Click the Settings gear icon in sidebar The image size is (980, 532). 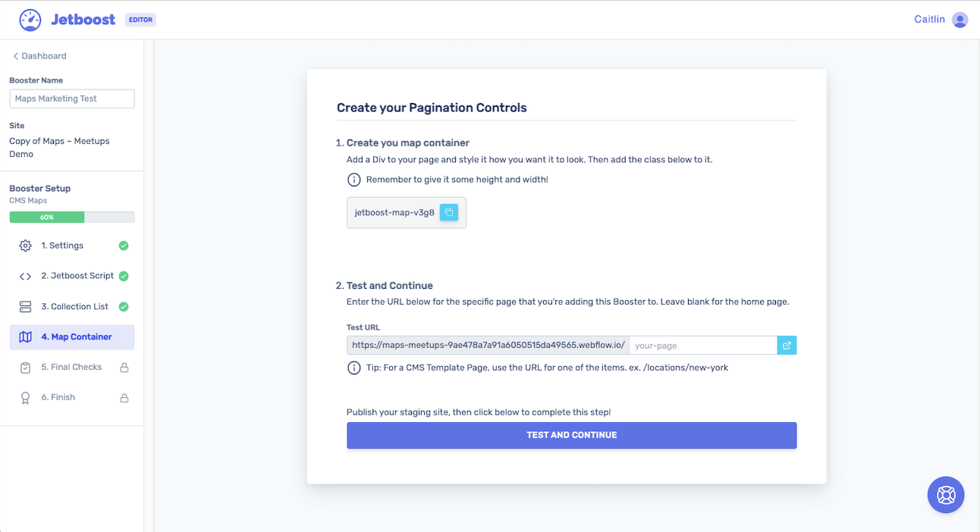coord(25,246)
